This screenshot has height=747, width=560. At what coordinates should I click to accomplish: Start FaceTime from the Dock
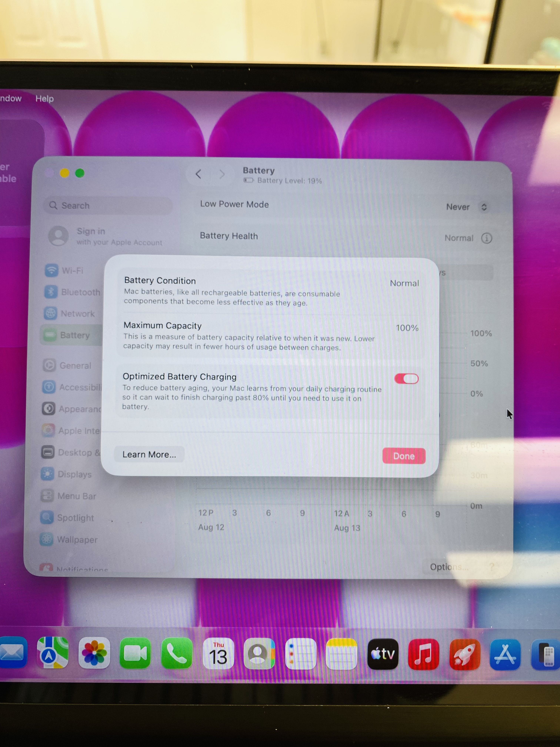[x=135, y=653]
